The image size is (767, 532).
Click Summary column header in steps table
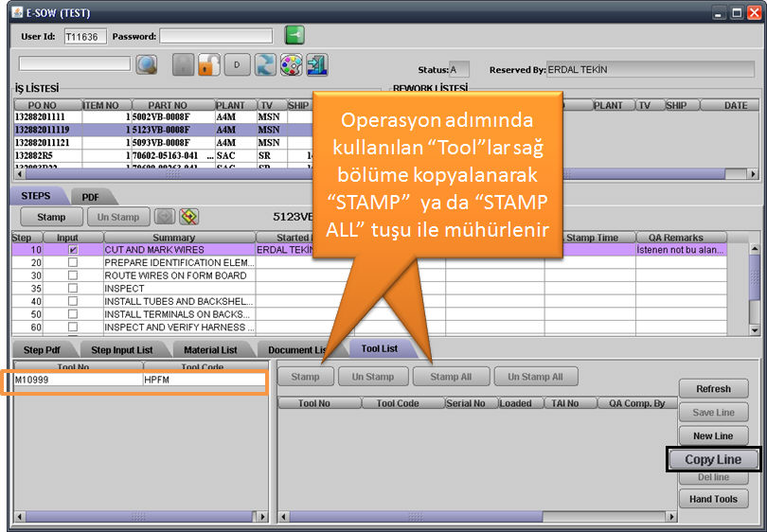[180, 238]
